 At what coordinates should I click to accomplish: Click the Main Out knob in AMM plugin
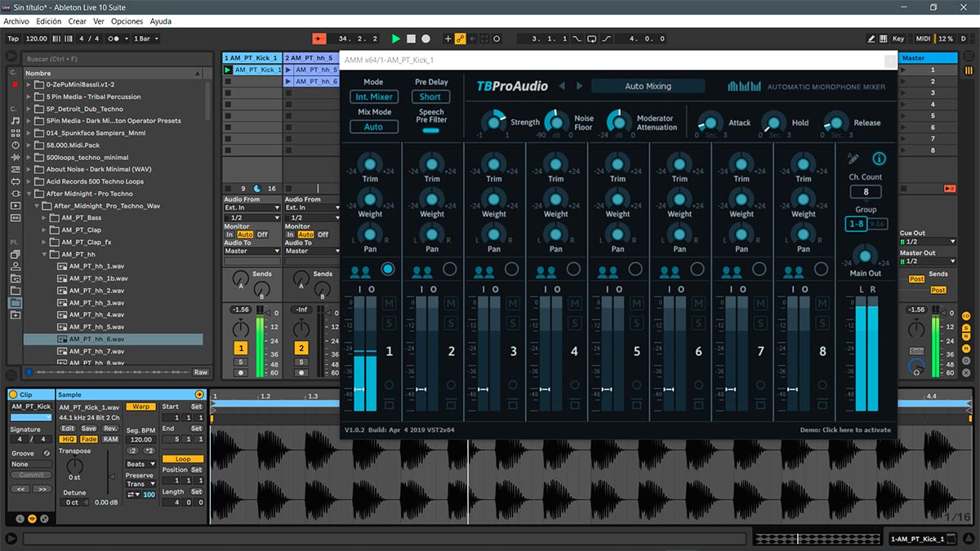click(x=865, y=254)
